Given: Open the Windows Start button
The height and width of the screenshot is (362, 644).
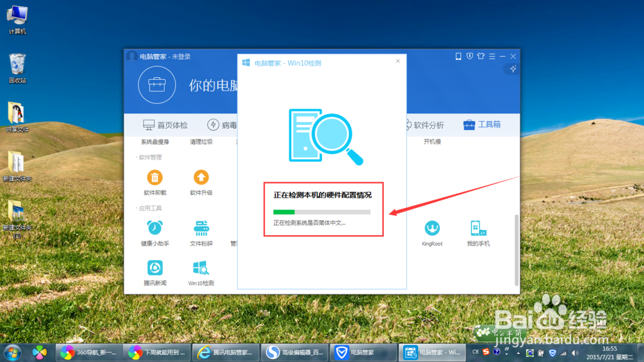Looking at the screenshot, I should click(12, 352).
